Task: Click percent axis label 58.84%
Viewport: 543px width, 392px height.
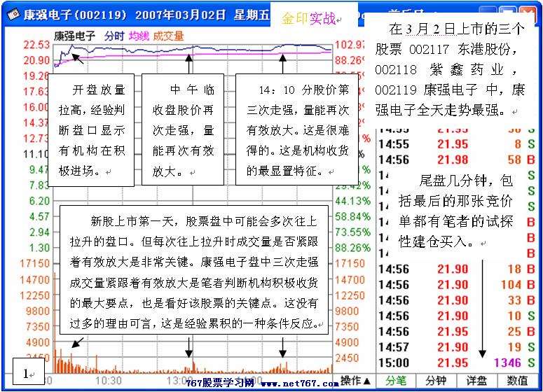Action: [352, 216]
